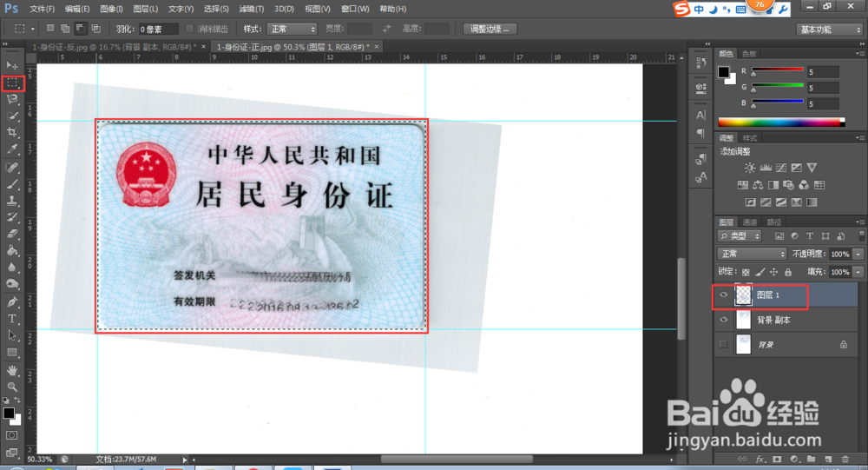This screenshot has height=470, width=868.
Task: Toggle lock position
Action: (x=774, y=272)
